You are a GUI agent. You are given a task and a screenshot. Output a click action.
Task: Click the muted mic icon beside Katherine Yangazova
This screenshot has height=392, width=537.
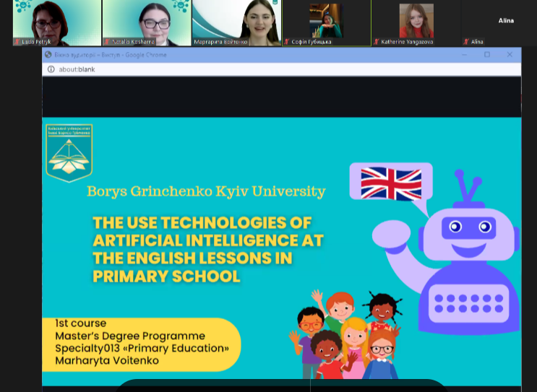tap(377, 42)
